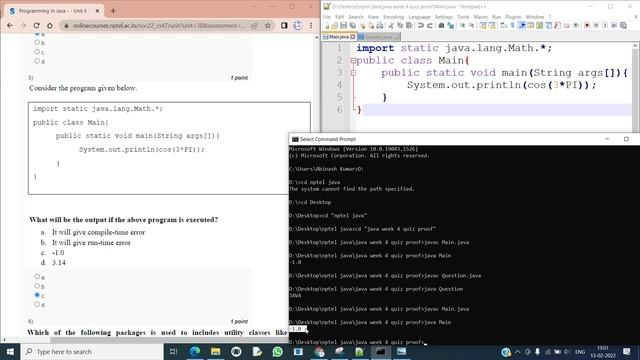Image resolution: width=640 pixels, height=360 pixels.
Task: Click Chrome's reload page icon
Action: [36, 25]
